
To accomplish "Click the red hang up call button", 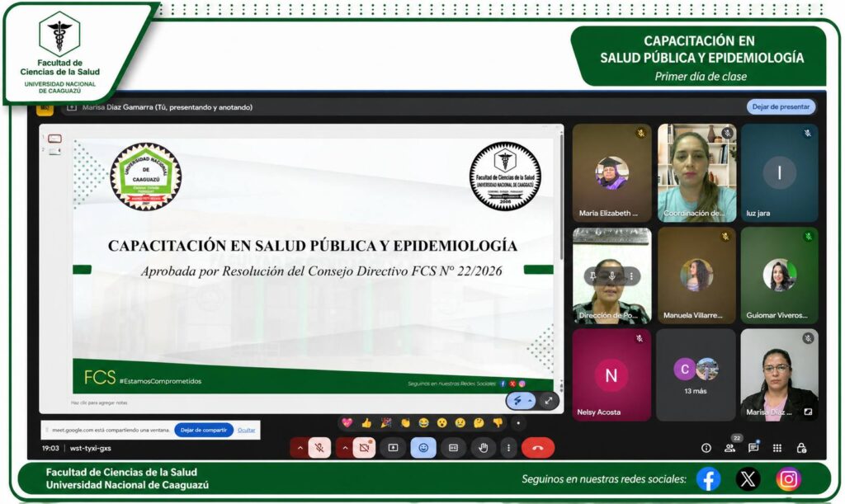I will (537, 448).
